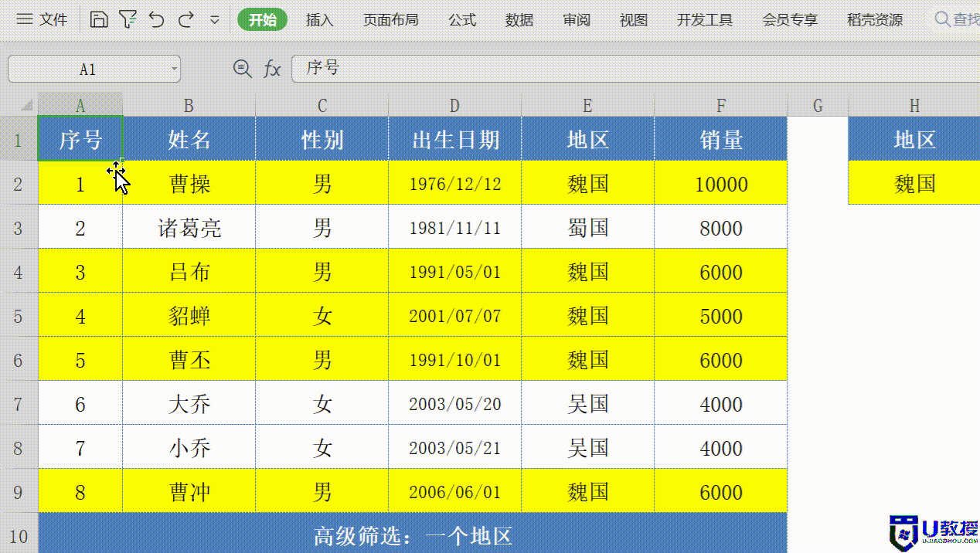980x553 pixels.
Task: Click the 姓名 header cell
Action: pyautogui.click(x=189, y=139)
